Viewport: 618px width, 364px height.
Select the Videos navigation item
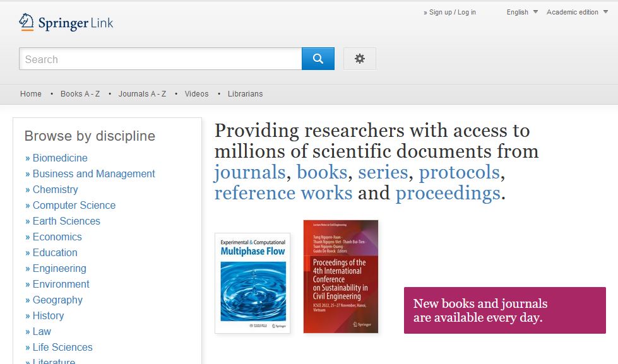(x=197, y=94)
